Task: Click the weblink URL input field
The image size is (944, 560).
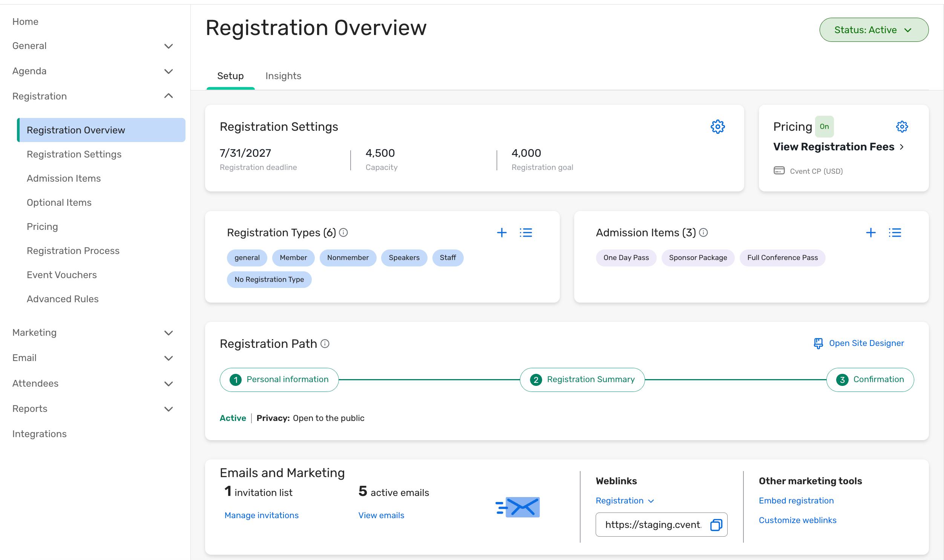Action: [x=653, y=525]
